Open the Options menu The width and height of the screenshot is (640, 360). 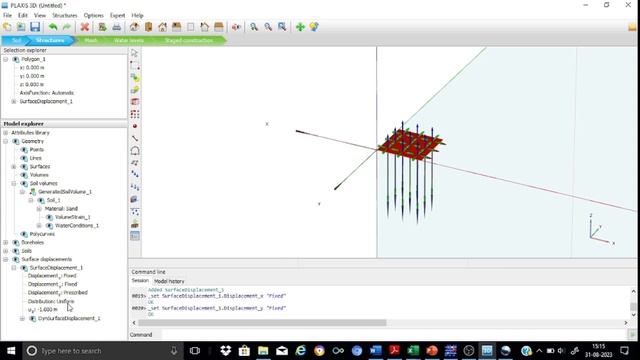[93, 16]
